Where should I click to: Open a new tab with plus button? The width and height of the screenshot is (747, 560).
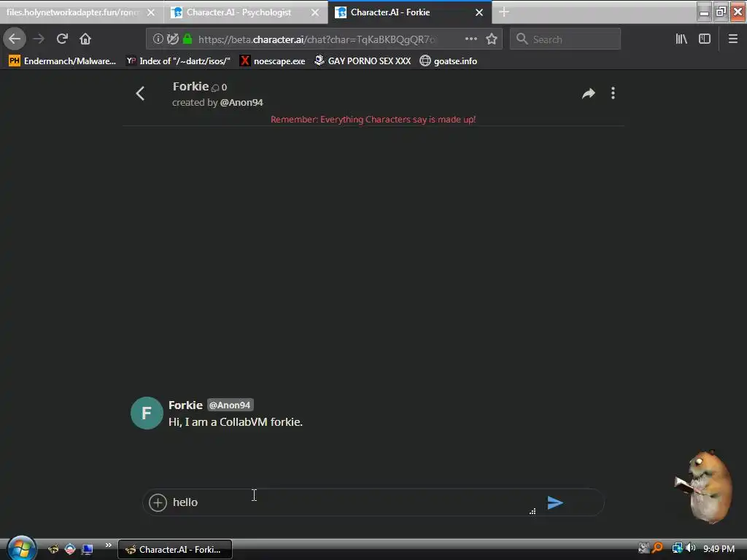click(504, 12)
